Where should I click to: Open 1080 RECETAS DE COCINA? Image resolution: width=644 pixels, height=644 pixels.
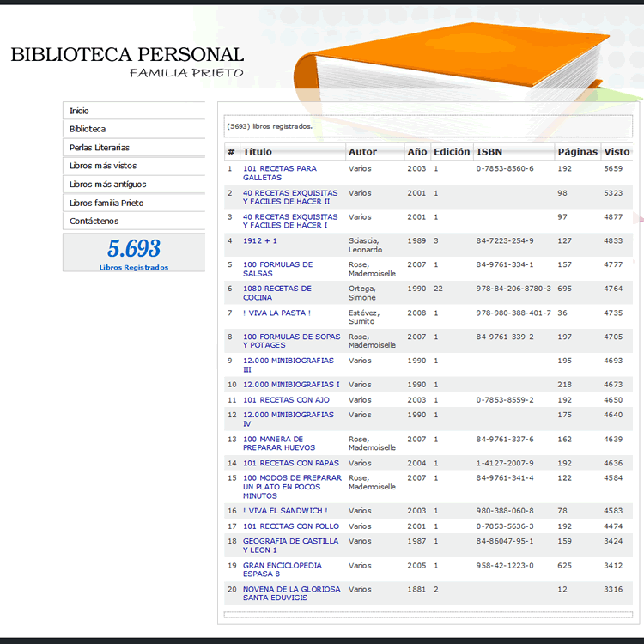tap(276, 293)
